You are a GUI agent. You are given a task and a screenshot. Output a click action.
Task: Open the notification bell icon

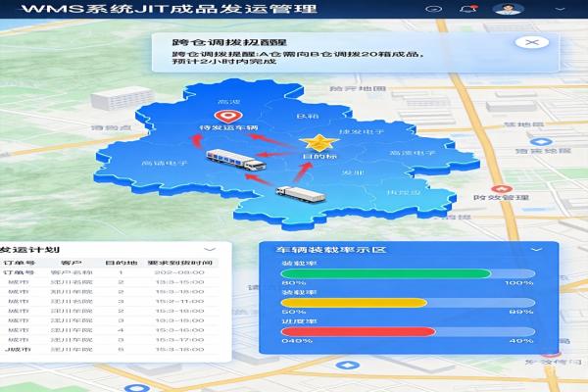[x=468, y=9]
